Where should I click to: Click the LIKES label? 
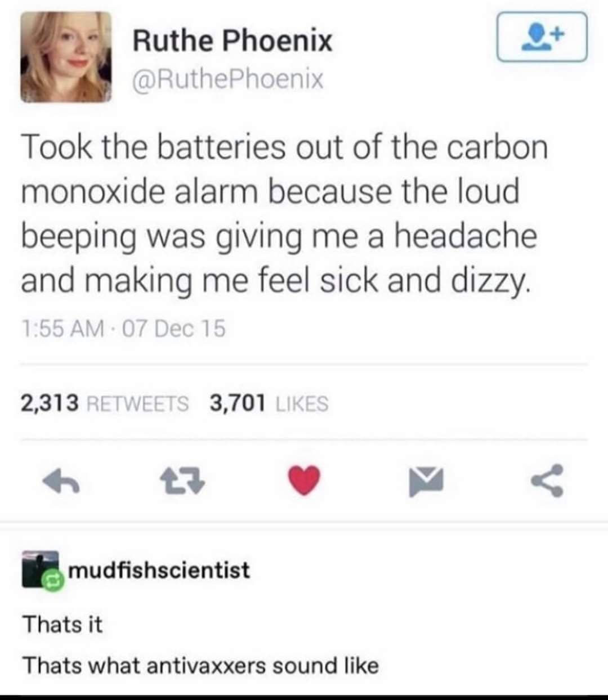click(302, 403)
